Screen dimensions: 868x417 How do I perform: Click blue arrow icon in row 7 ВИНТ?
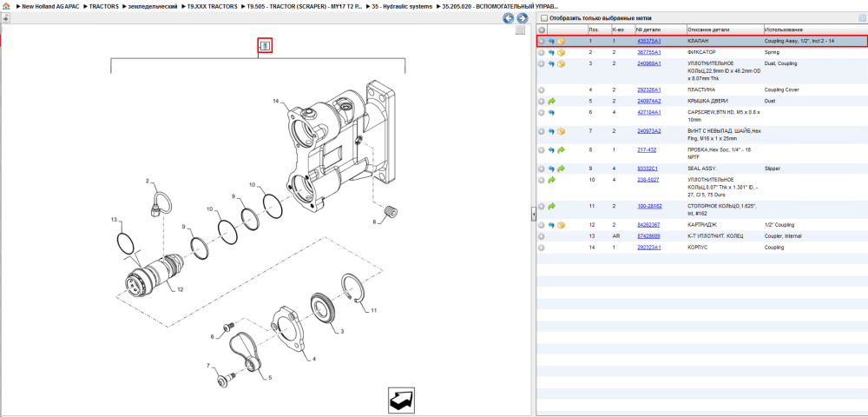[551, 131]
